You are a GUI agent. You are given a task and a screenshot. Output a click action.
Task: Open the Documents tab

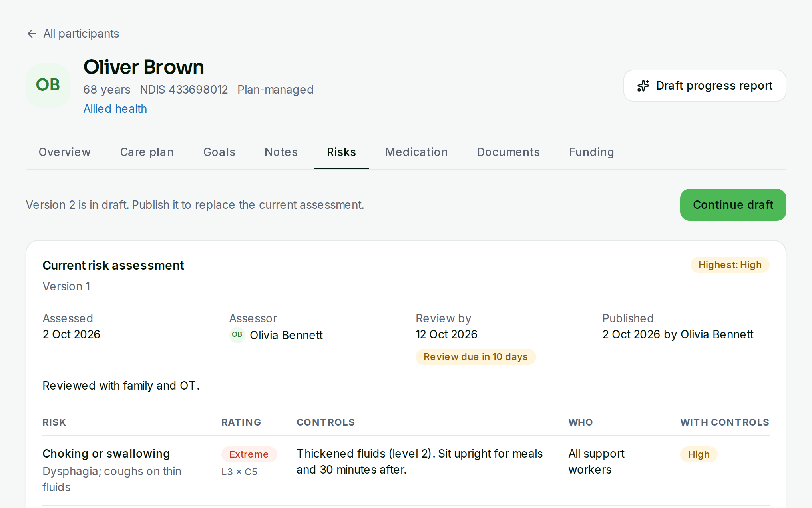[x=508, y=152]
